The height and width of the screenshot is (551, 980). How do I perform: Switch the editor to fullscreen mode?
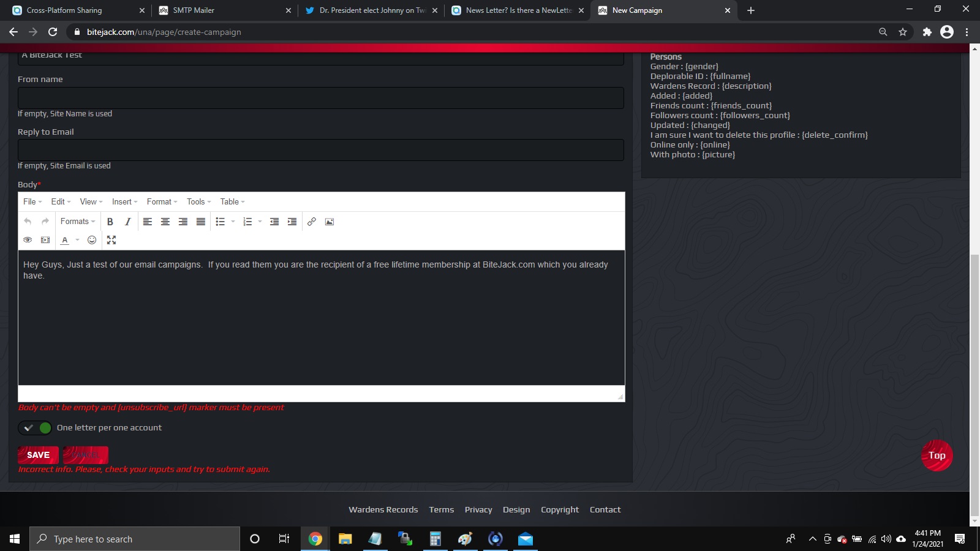pyautogui.click(x=111, y=240)
